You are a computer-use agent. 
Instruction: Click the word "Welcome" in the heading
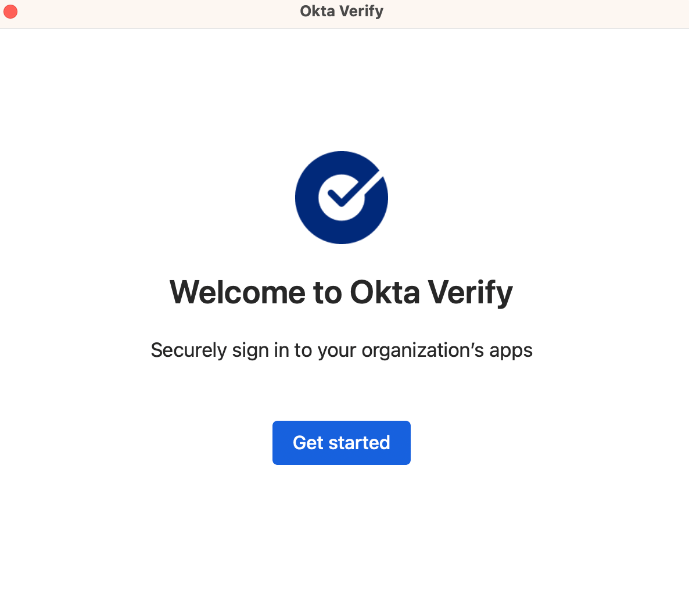(236, 292)
